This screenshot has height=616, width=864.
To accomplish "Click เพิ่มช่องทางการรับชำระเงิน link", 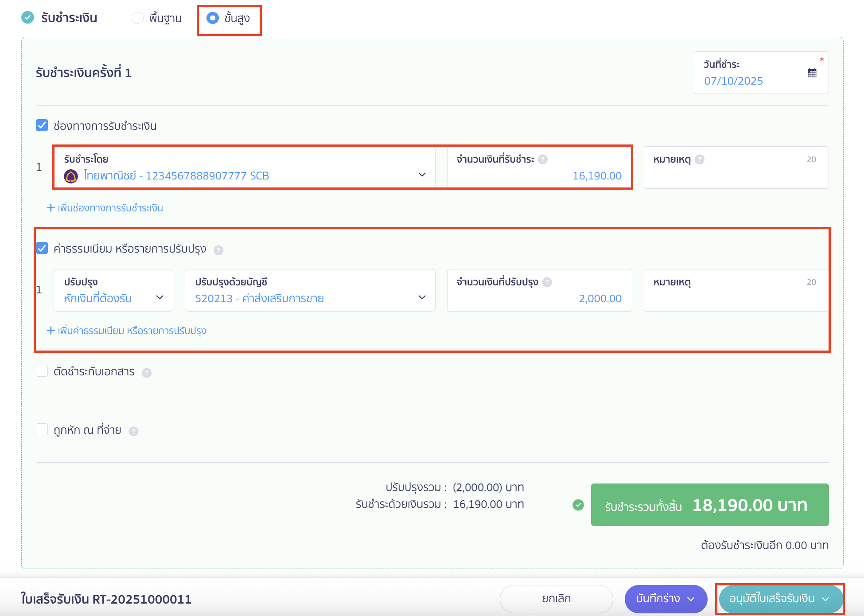I will [x=105, y=208].
